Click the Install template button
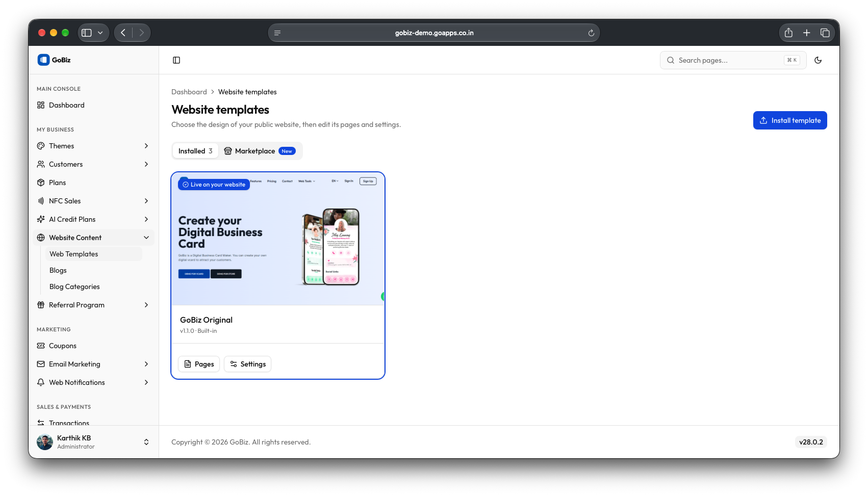This screenshot has width=868, height=496. 790,120
